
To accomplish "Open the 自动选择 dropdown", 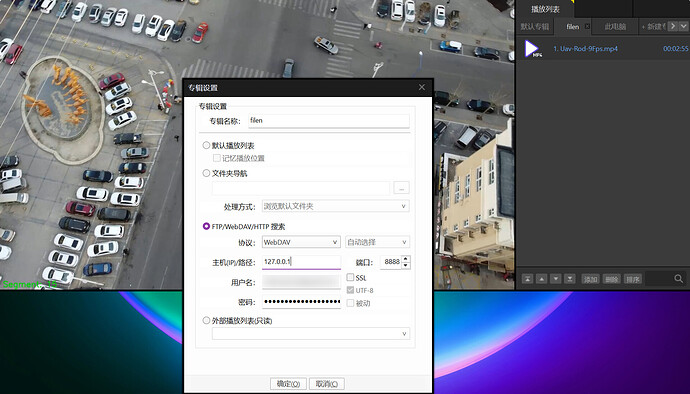I will [x=378, y=242].
